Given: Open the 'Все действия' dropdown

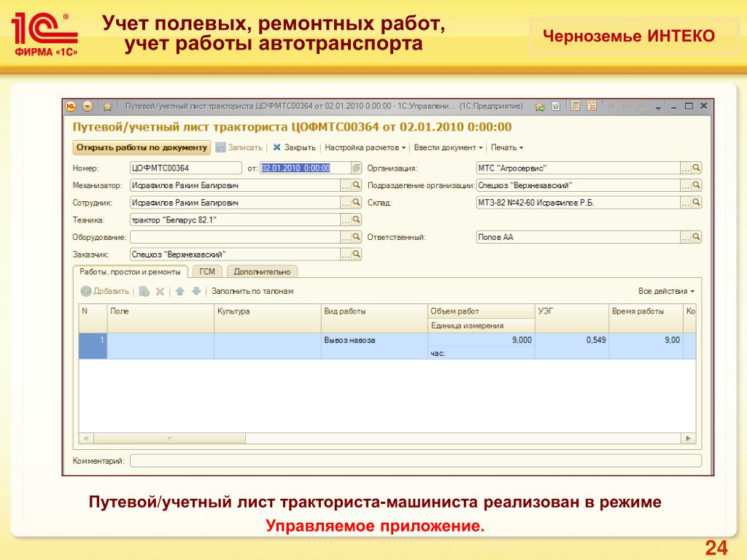Looking at the screenshot, I should pyautogui.click(x=666, y=291).
